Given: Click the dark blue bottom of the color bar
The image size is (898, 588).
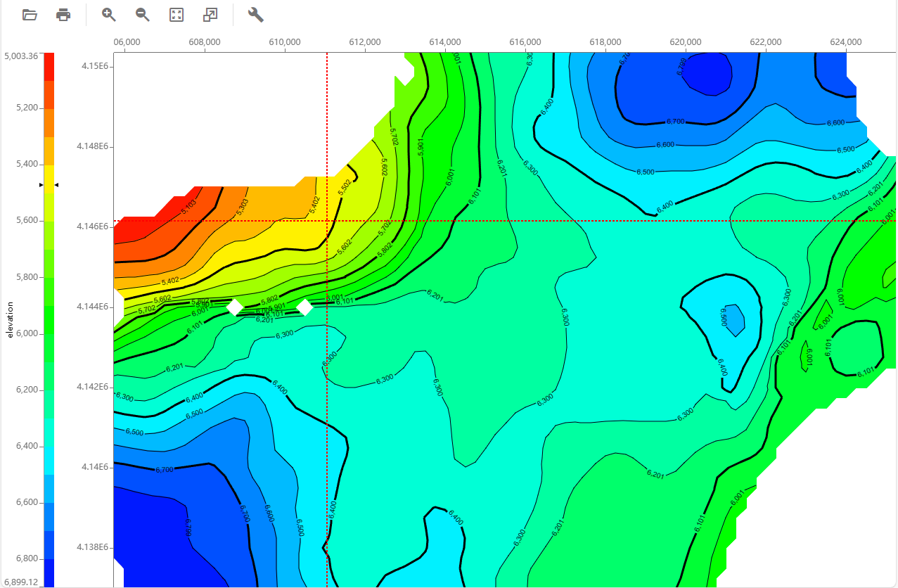Looking at the screenshot, I should coord(49,573).
